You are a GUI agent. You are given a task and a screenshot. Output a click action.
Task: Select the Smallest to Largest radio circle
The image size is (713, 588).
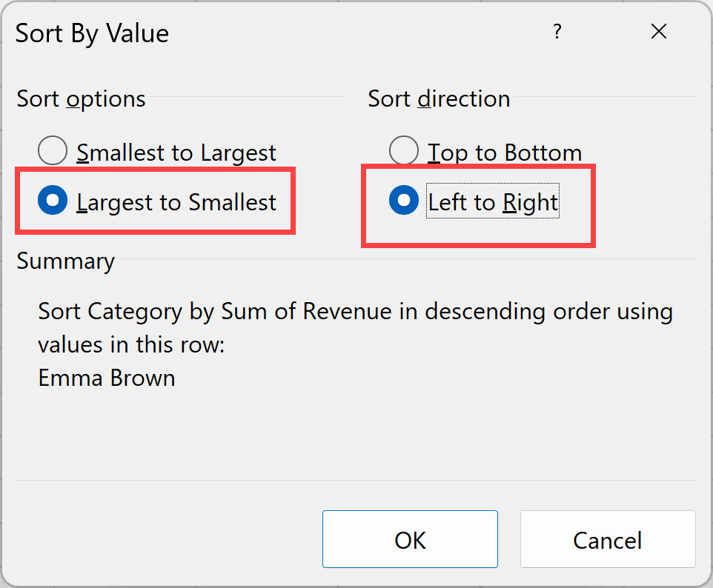coord(53,152)
